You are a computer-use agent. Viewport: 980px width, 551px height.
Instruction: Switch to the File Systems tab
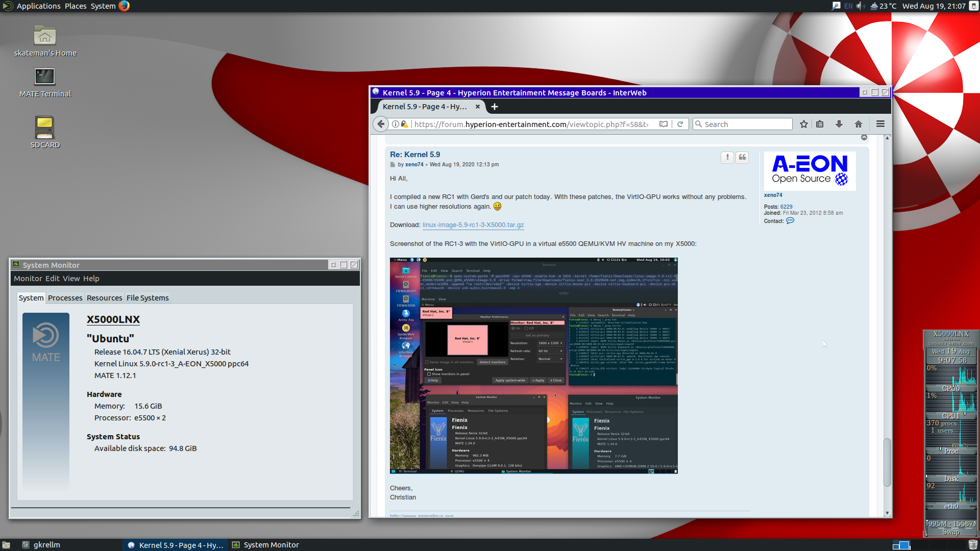click(148, 298)
